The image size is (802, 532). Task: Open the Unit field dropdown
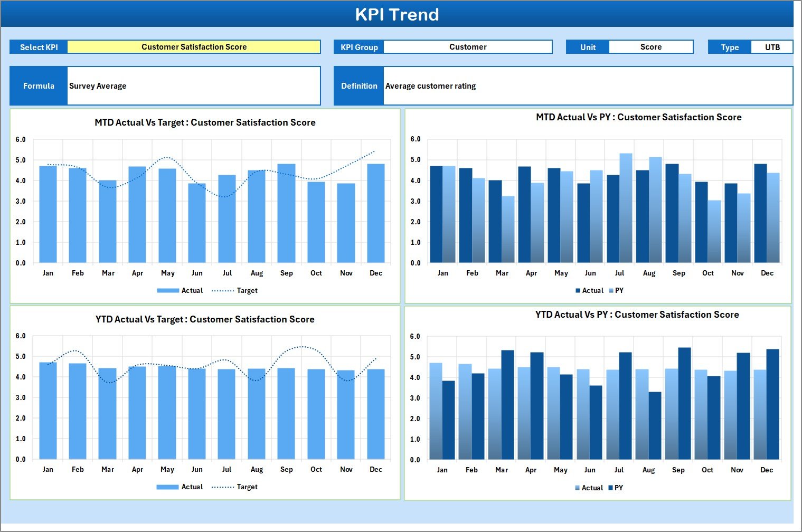point(650,46)
